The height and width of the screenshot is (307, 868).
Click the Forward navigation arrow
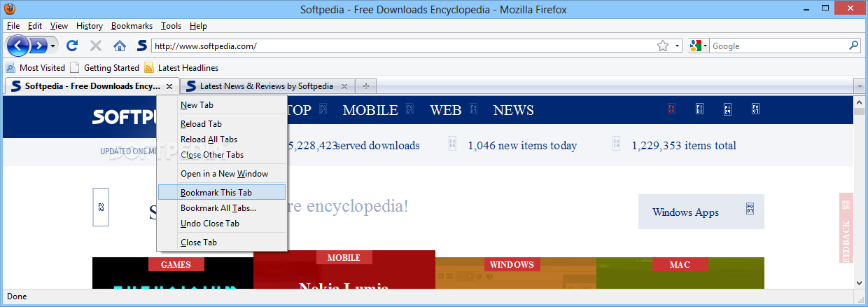38,46
